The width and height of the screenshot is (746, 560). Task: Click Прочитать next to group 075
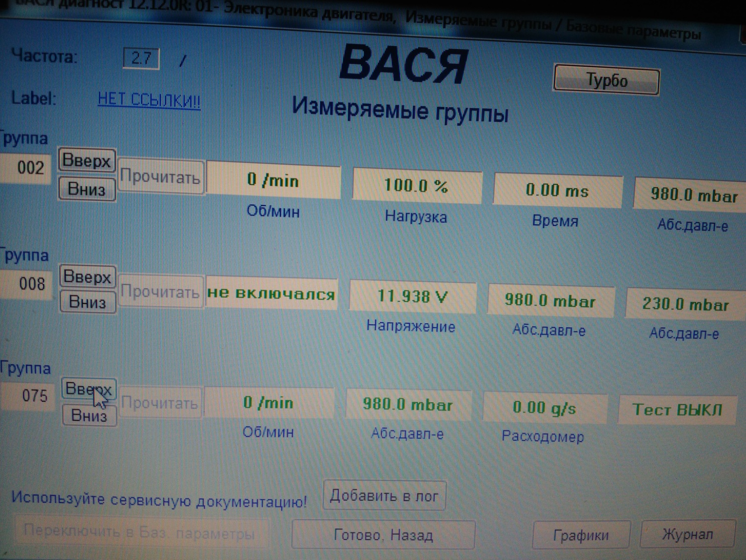coord(160,403)
